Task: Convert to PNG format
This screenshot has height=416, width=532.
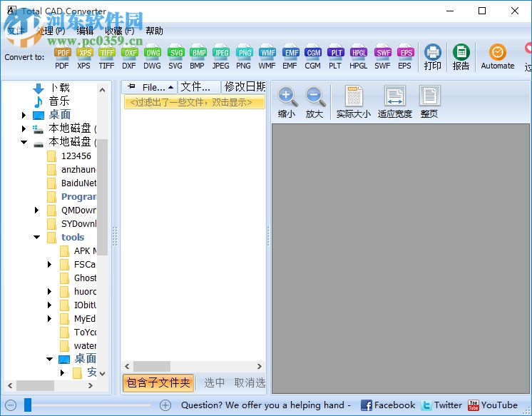Action: pos(244,57)
